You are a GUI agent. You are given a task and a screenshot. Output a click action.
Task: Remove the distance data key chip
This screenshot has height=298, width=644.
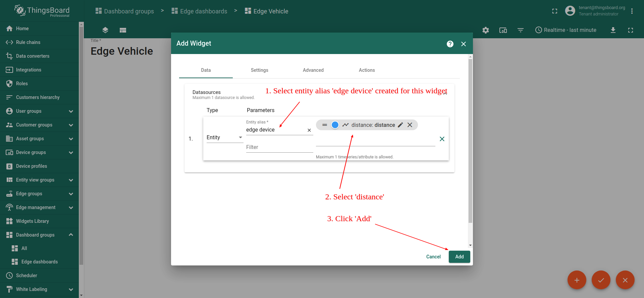pos(410,125)
